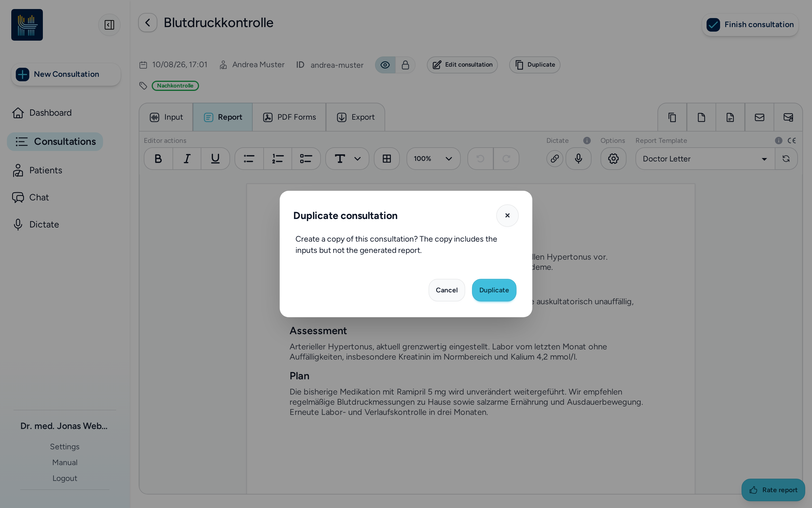Viewport: 812px width, 508px height.
Task: Insert a bulleted list
Action: (x=249, y=159)
